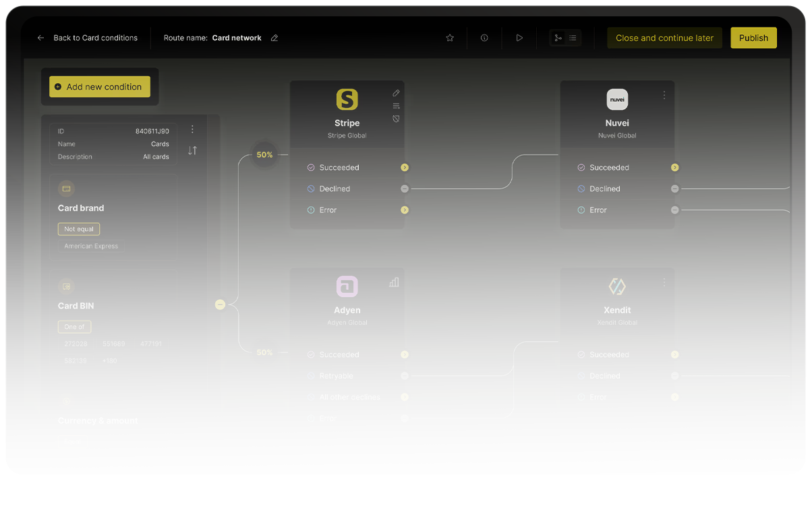This screenshot has height=529, width=812.
Task: Click BIN value 477191
Action: point(151,344)
